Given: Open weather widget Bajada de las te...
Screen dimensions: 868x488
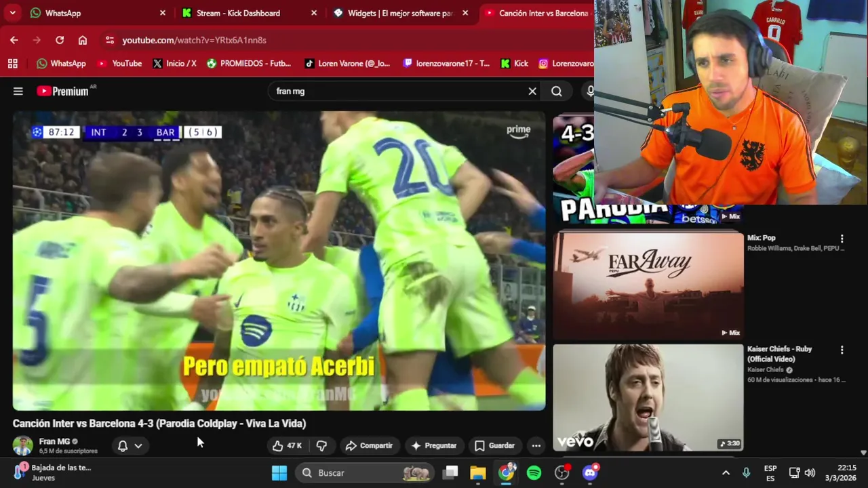Looking at the screenshot, I should coord(53,472).
